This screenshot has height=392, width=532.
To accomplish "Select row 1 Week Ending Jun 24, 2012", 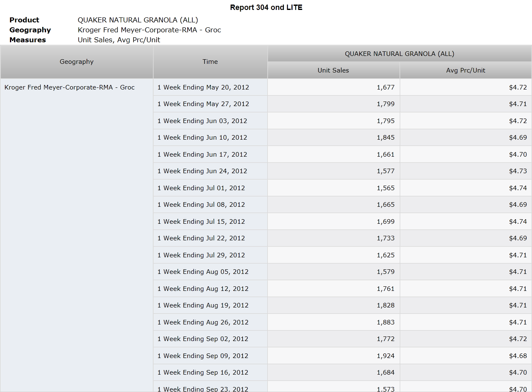I will click(210, 171).
